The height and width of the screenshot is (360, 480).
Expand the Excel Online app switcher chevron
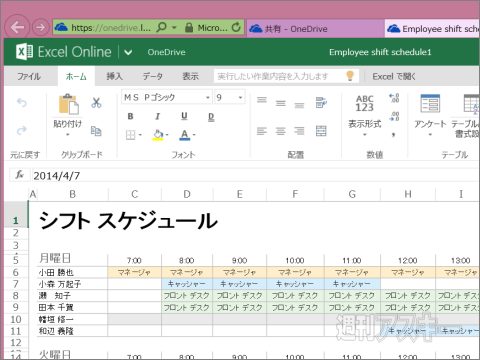pos(128,52)
